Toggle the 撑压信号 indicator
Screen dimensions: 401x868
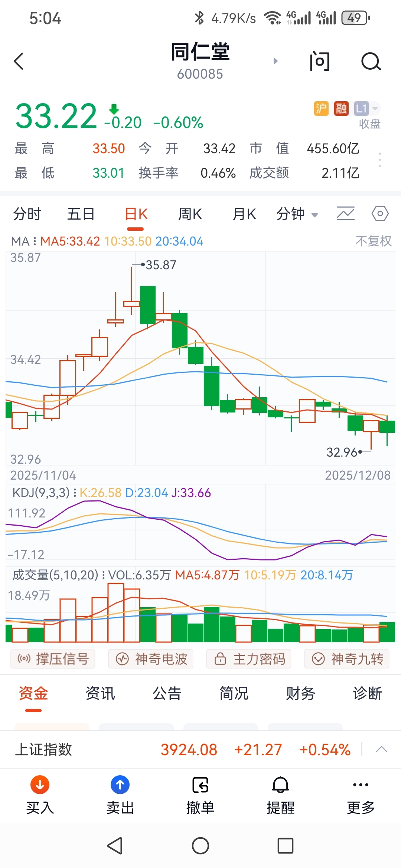click(53, 659)
